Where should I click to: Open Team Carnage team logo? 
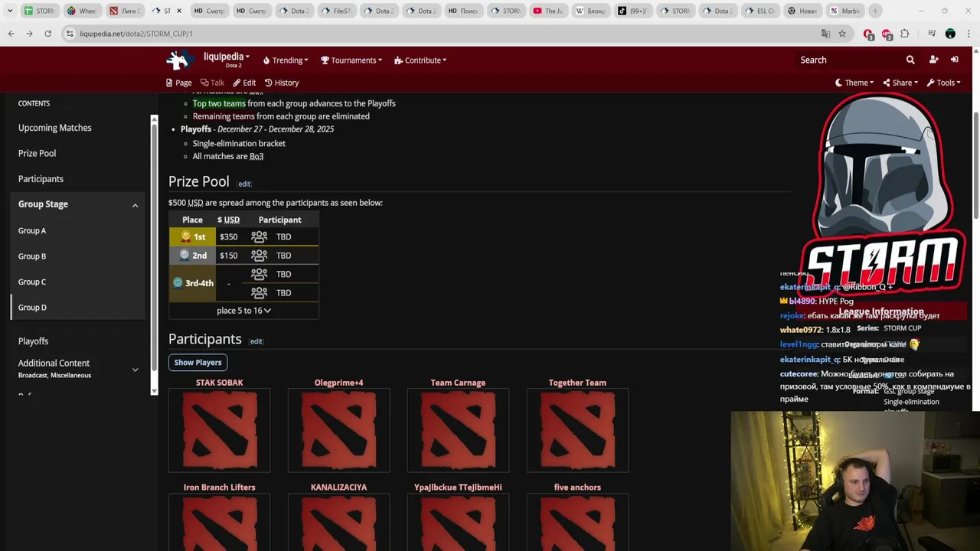point(458,430)
